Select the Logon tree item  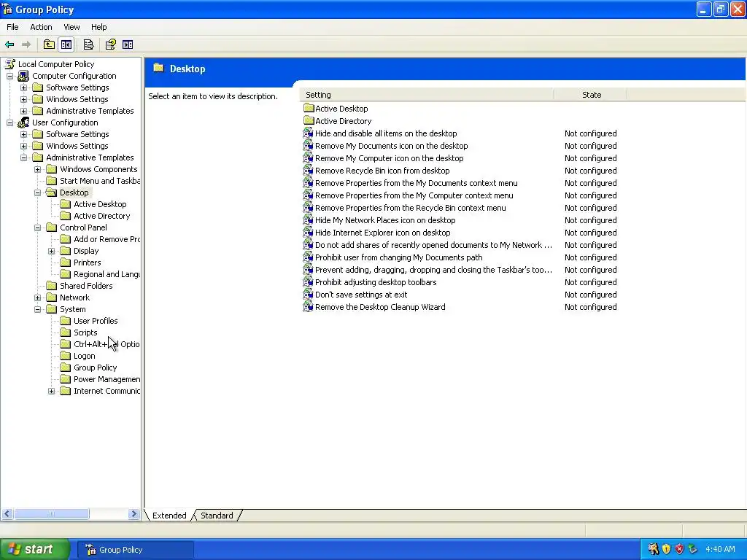85,356
